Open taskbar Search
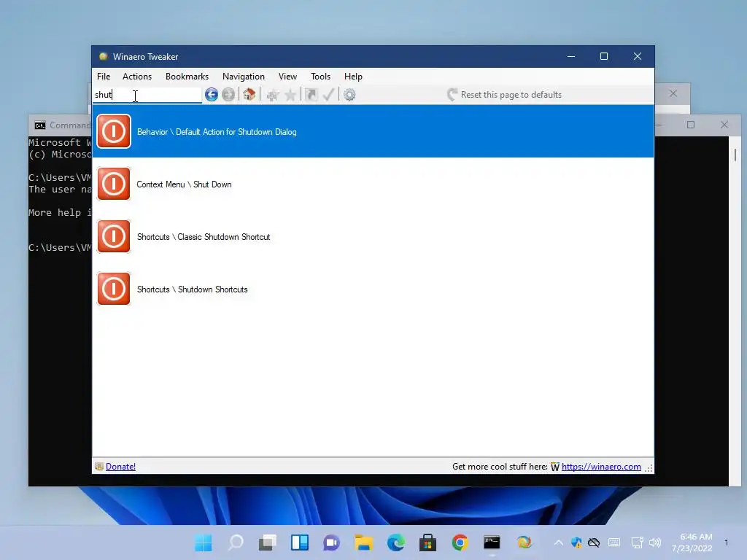This screenshot has width=747, height=560. 236,542
